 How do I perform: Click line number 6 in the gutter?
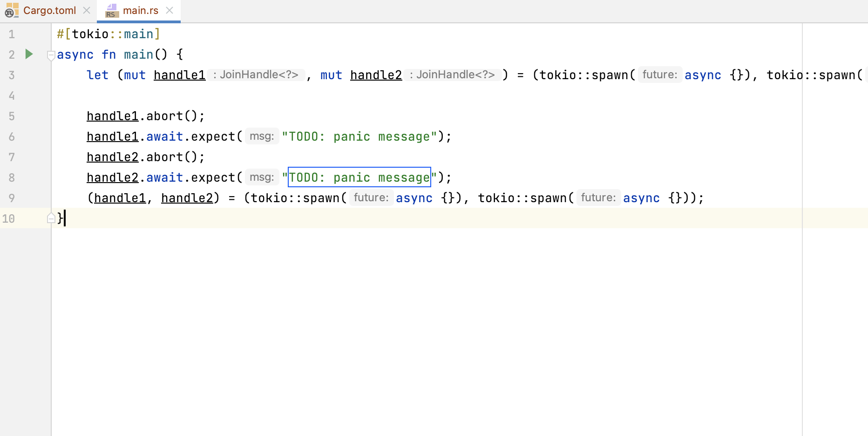(12, 136)
